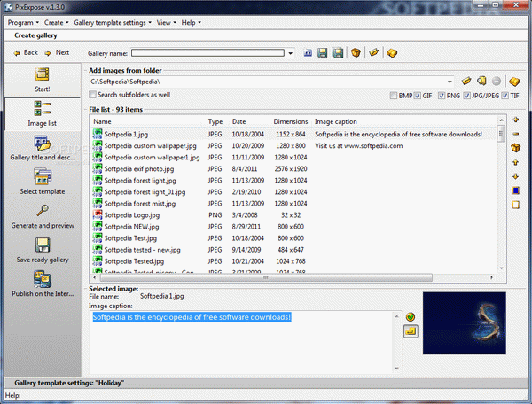
Task: Confirm caption with green checkmark icon
Action: [411, 317]
